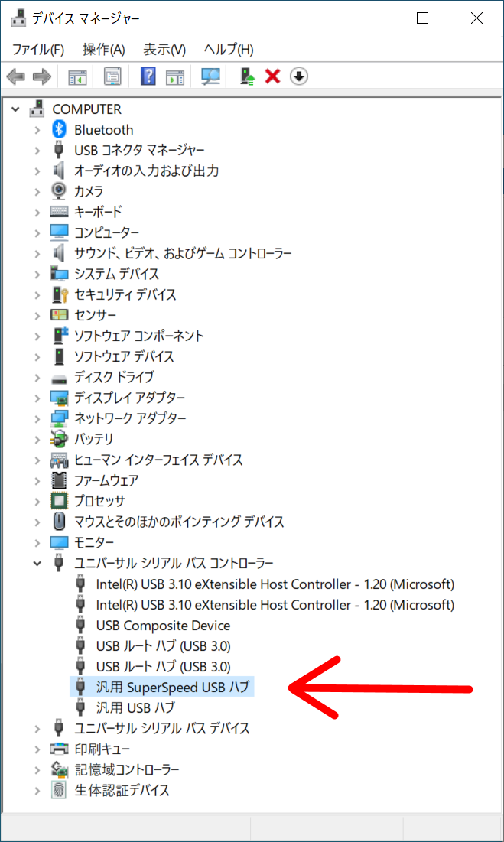This screenshot has width=504, height=842.
Task: Click the Properties toolbar icon
Action: [x=112, y=76]
